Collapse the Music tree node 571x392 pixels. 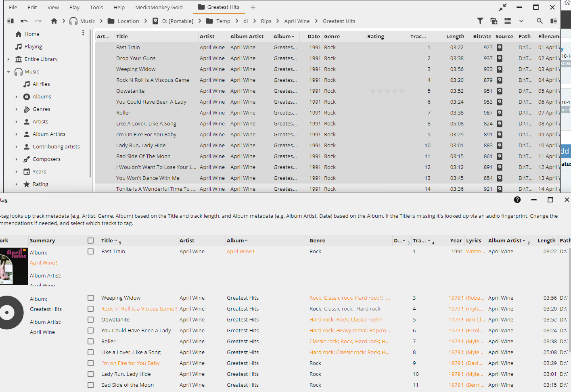tap(8, 72)
